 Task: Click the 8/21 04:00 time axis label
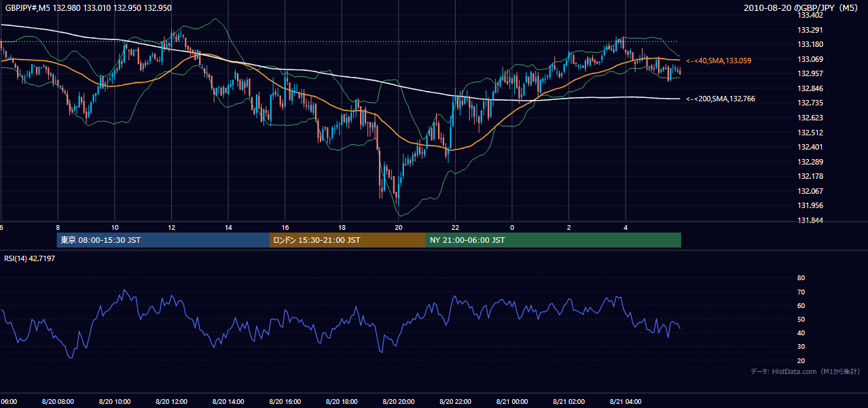[626, 401]
